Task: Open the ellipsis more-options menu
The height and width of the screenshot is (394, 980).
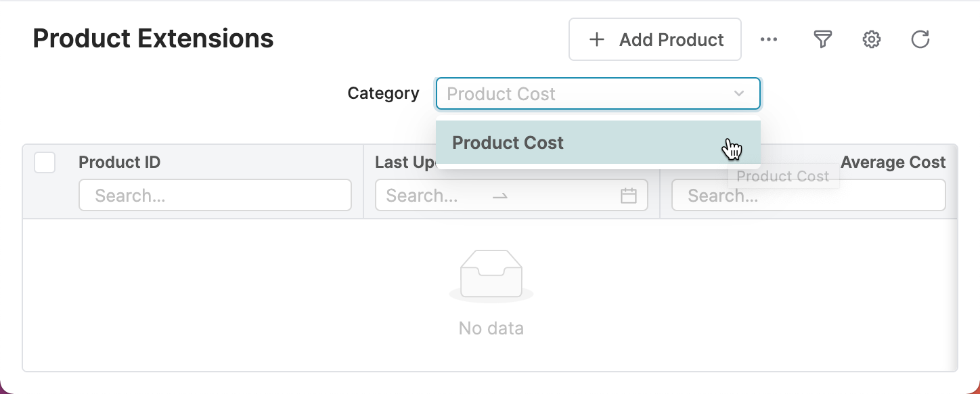Action: point(769,39)
